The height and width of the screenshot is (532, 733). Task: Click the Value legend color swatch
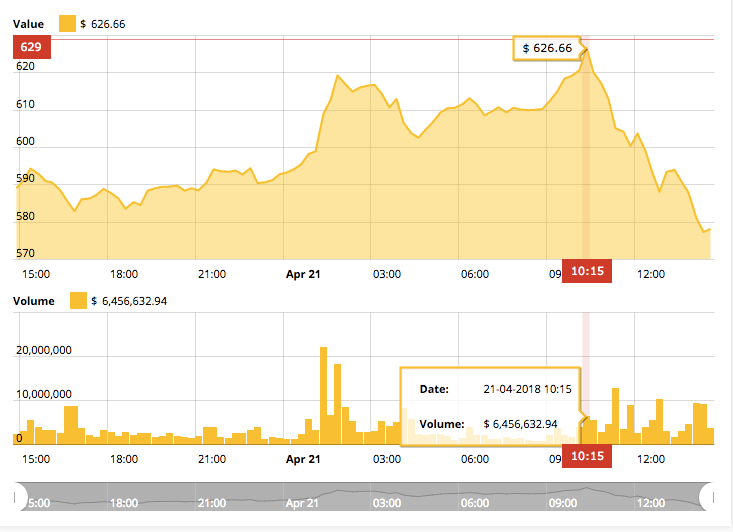tap(67, 24)
